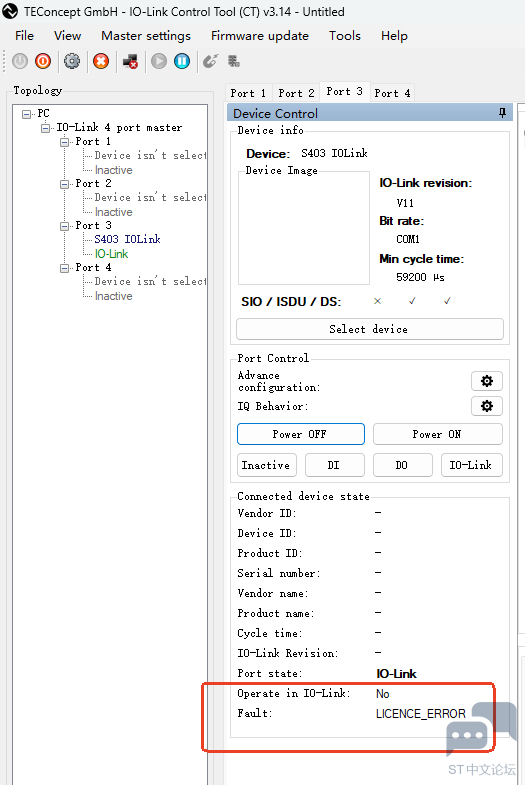This screenshot has height=785, width=525.
Task: Open the View menu
Action: [68, 36]
